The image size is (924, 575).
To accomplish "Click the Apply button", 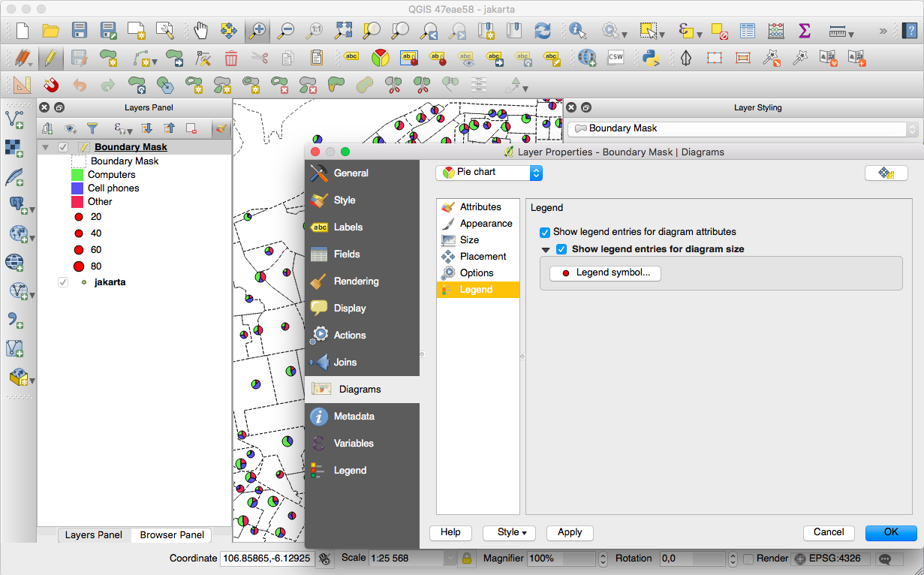I will [x=570, y=532].
